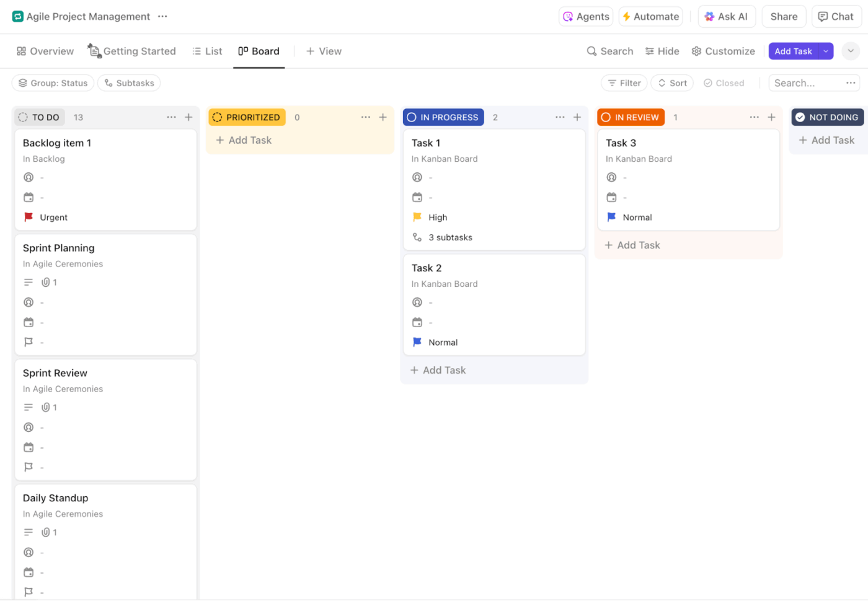The image size is (868, 601).
Task: Open the Chat panel
Action: [835, 16]
